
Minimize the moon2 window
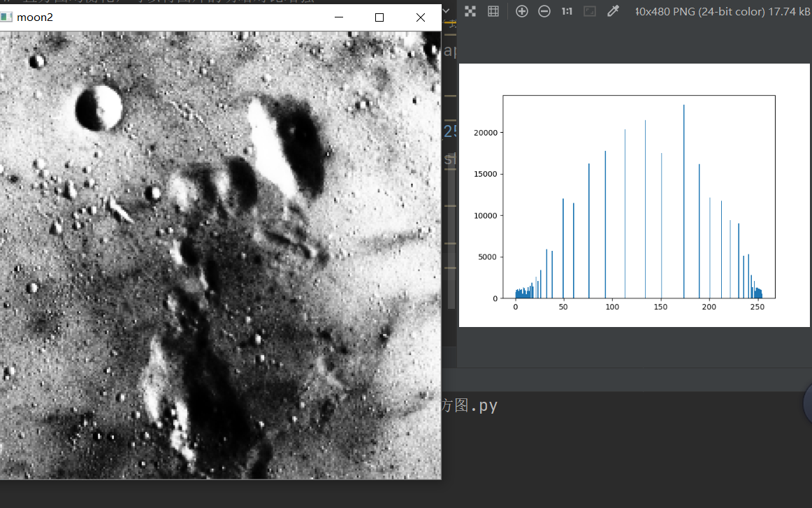pos(339,17)
